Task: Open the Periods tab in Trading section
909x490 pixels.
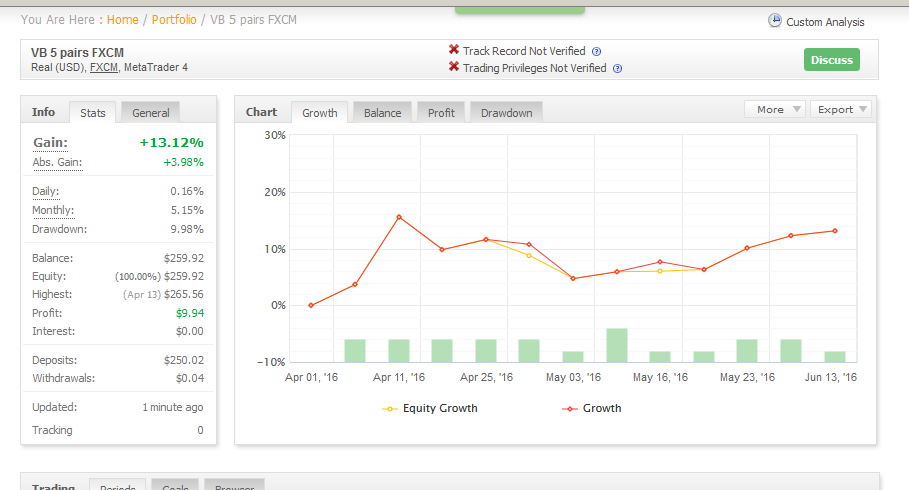Action: point(118,486)
